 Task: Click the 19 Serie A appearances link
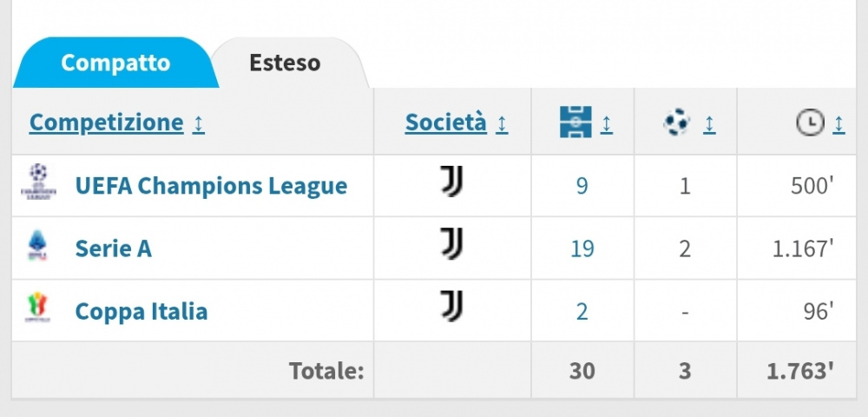[x=582, y=249]
